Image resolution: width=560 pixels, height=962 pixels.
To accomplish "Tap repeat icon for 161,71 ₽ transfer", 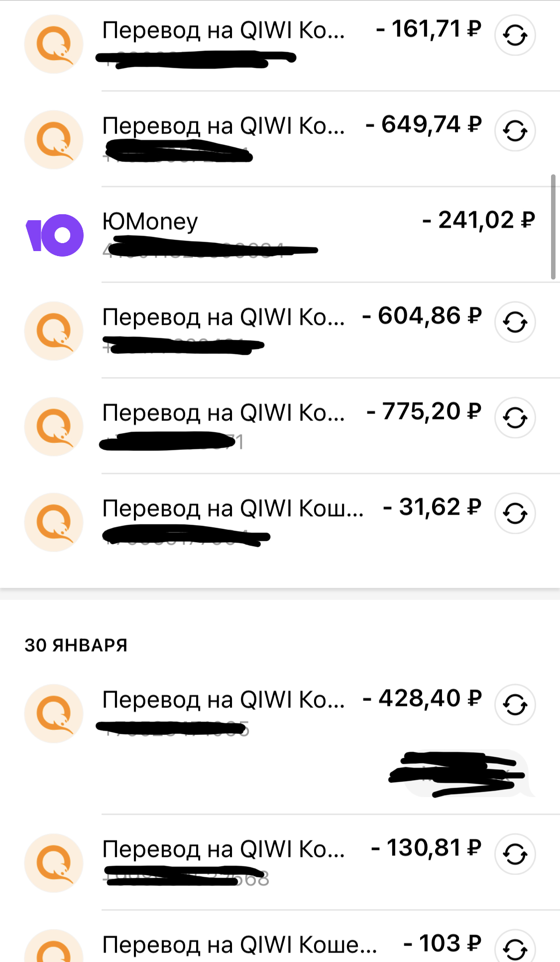I will (515, 35).
